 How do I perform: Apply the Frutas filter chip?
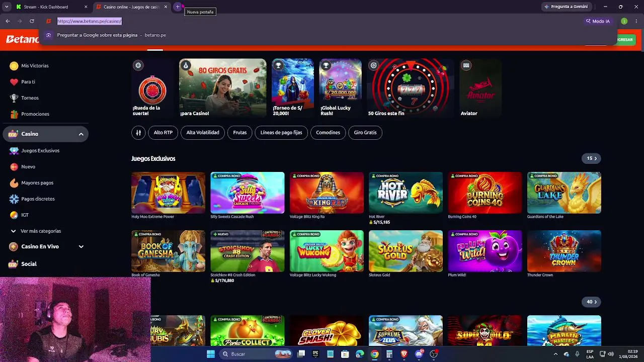pyautogui.click(x=240, y=133)
